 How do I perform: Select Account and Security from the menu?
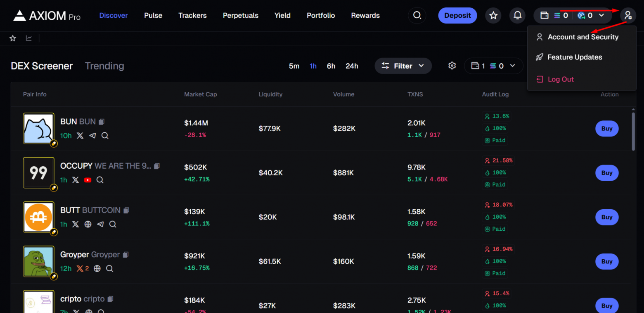[x=582, y=37]
